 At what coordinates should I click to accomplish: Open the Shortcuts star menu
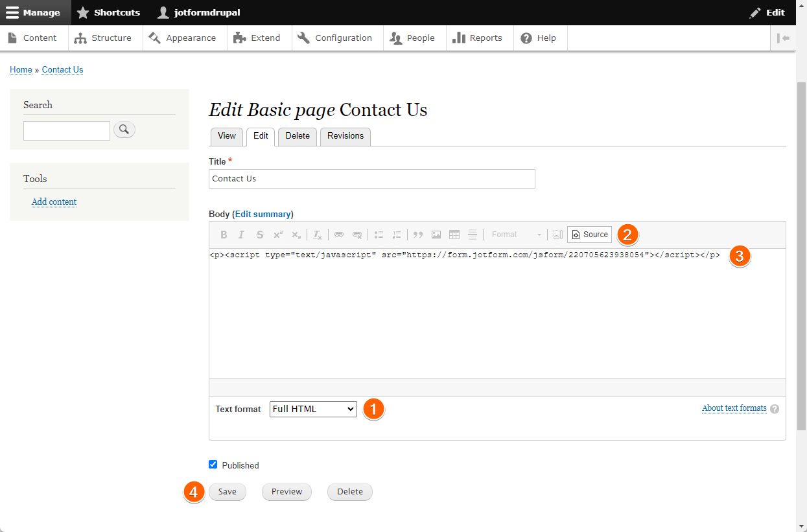pyautogui.click(x=108, y=12)
